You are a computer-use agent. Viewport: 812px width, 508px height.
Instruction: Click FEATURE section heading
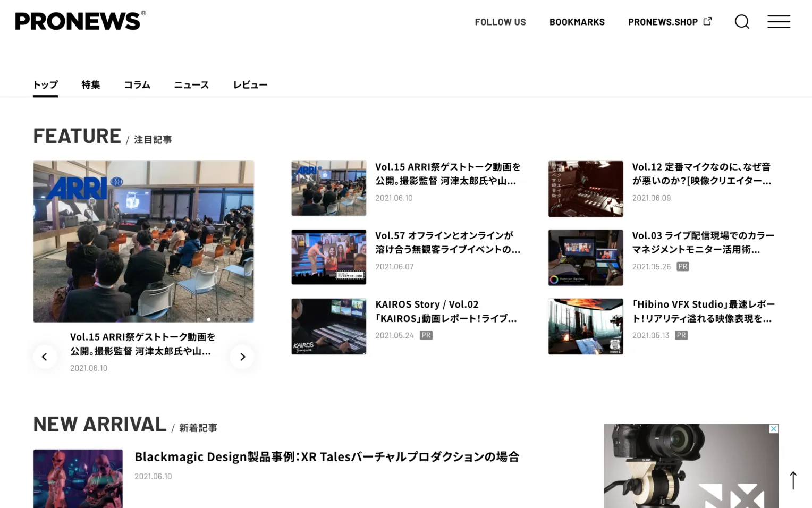pos(77,136)
